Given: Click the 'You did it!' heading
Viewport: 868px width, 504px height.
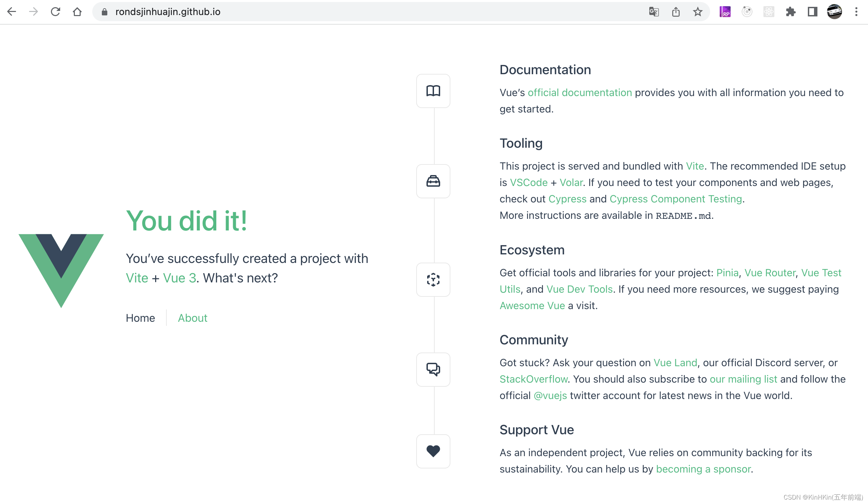Looking at the screenshot, I should click(x=187, y=221).
